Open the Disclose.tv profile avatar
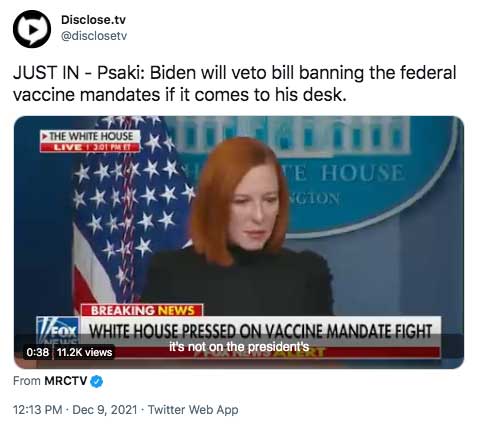This screenshot has height=424, width=480. [x=32, y=29]
